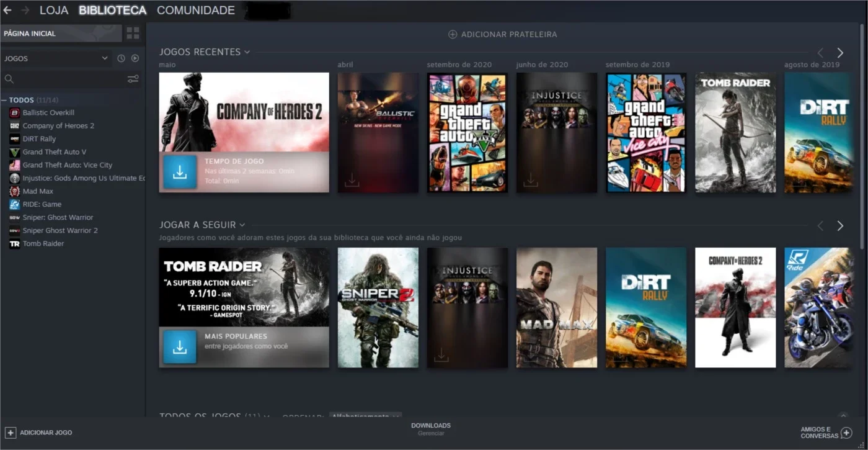Show next games in JOGAR A SEGUIR shelf

(840, 226)
